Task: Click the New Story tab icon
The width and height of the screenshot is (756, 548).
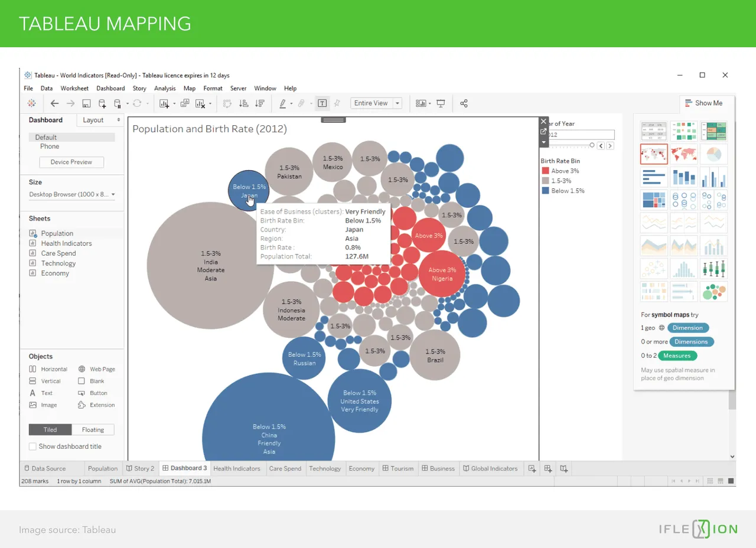Action: pyautogui.click(x=564, y=469)
